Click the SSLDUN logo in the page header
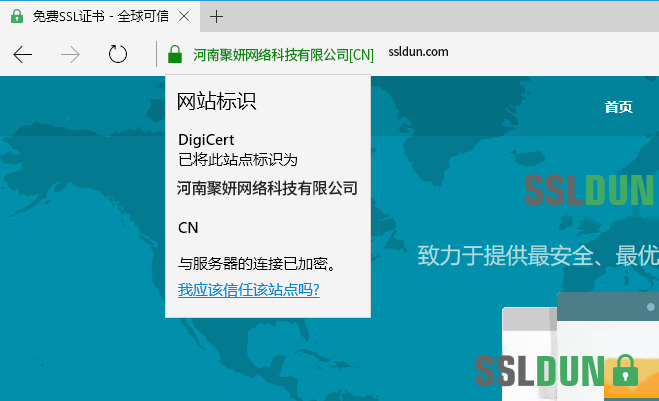This screenshot has width=659, height=401. [591, 190]
